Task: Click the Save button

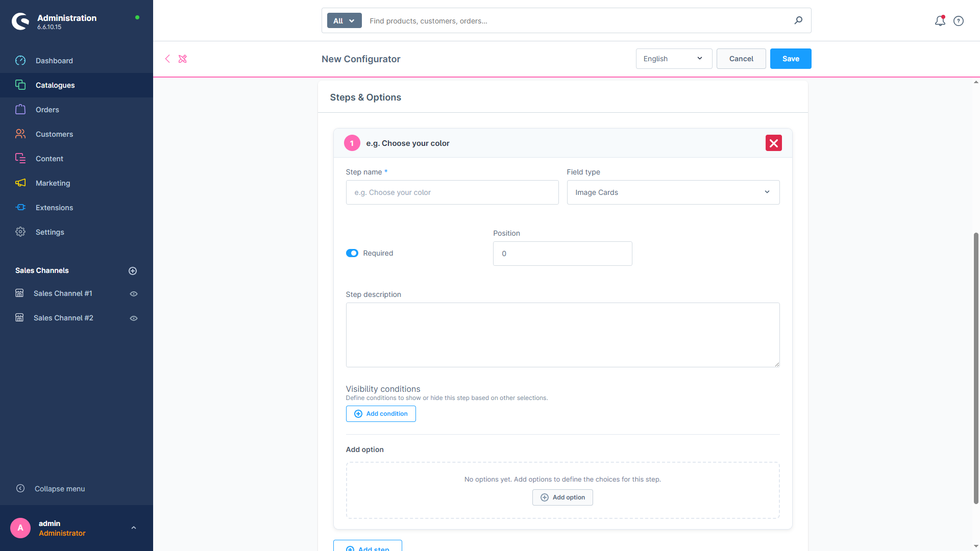Action: point(791,59)
